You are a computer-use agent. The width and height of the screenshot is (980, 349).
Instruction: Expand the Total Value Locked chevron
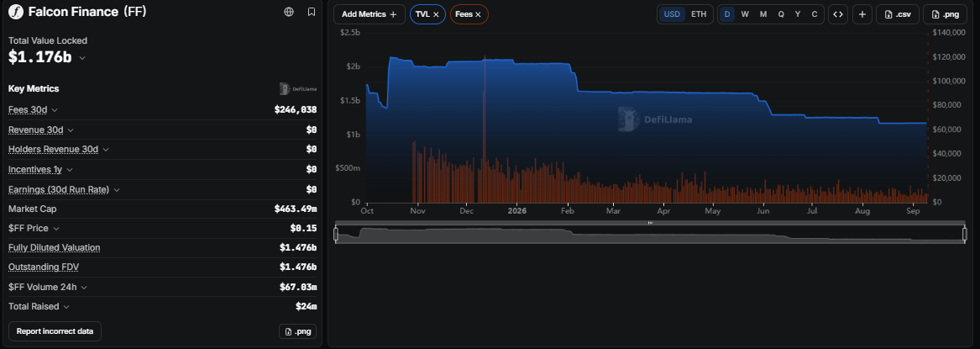[81, 57]
